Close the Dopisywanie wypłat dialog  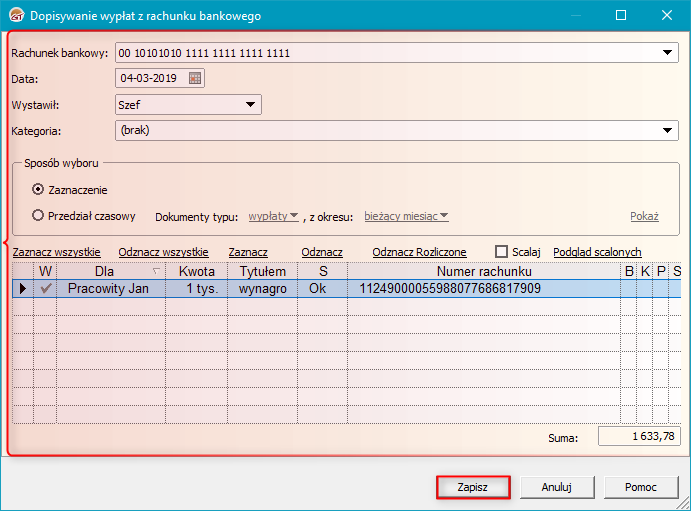(x=667, y=15)
